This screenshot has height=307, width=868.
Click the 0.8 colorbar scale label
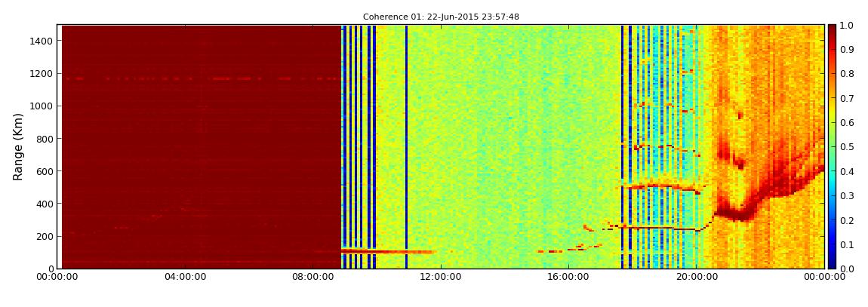click(847, 74)
